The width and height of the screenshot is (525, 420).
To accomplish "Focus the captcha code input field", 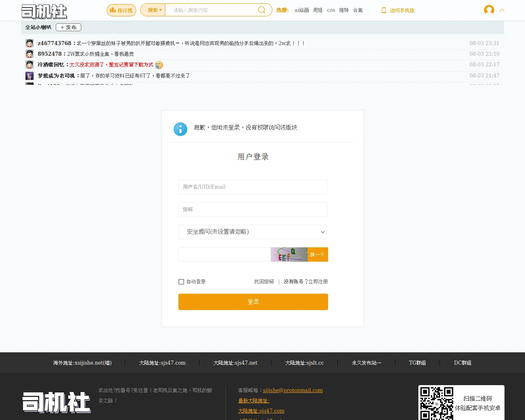I will click(224, 254).
